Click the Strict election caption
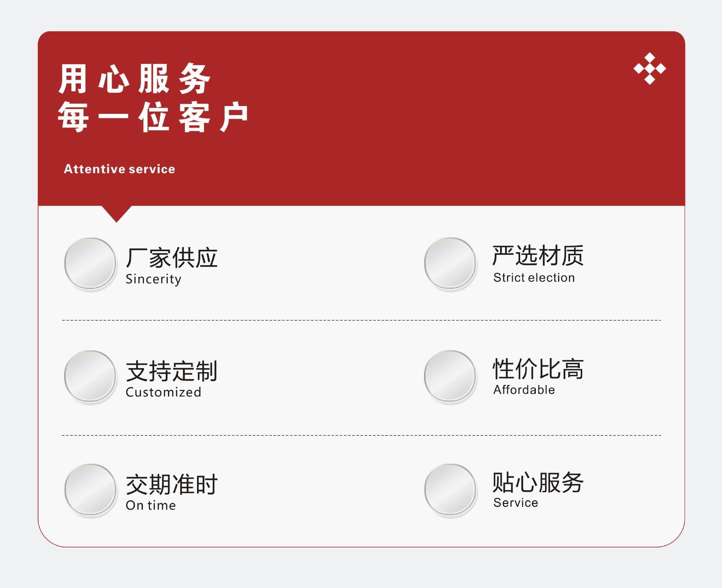Image resolution: width=722 pixels, height=588 pixels. tap(534, 277)
